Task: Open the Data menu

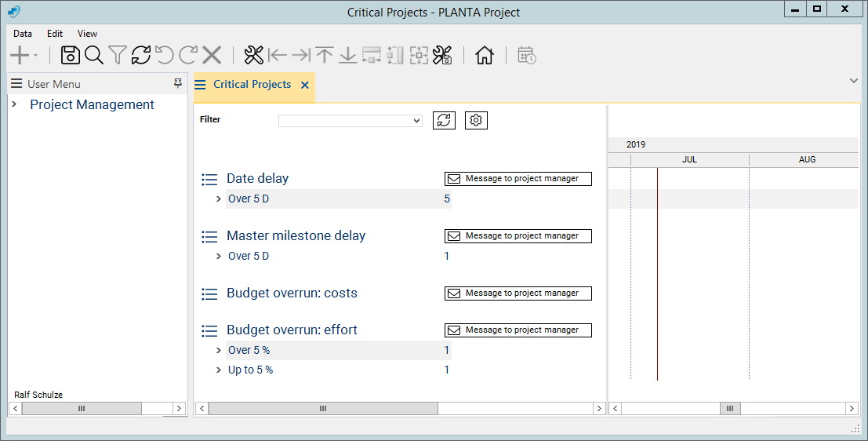Action: 23,34
